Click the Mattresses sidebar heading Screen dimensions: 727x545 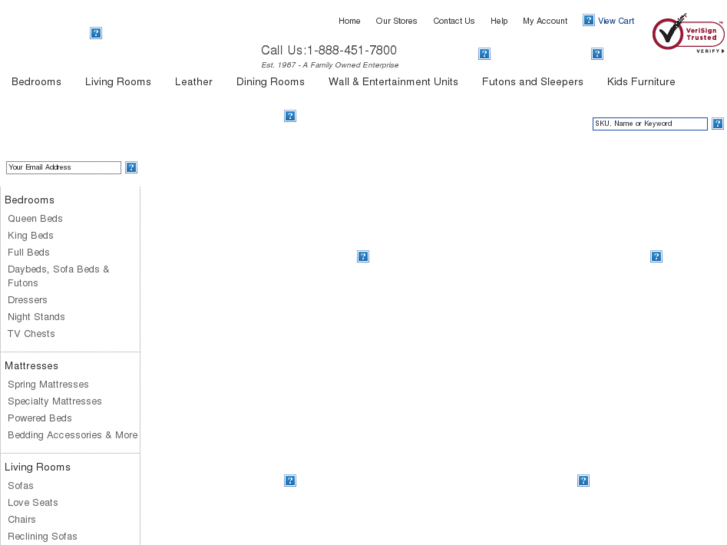[x=32, y=366]
